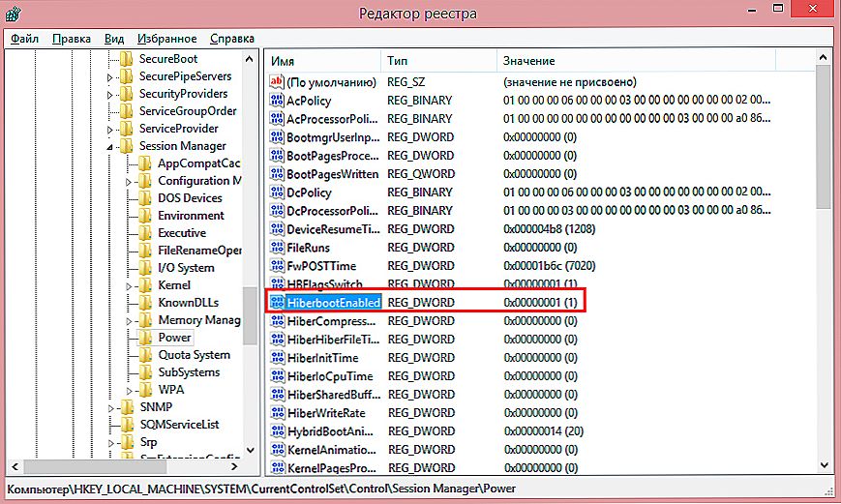Click the HiberbootEnabled value icon
The width and height of the screenshot is (841, 504).
coord(277,303)
